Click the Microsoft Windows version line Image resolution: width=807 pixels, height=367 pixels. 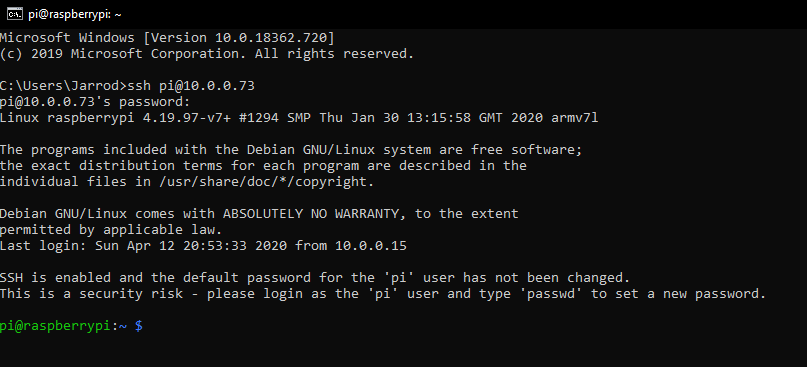[x=167, y=38]
